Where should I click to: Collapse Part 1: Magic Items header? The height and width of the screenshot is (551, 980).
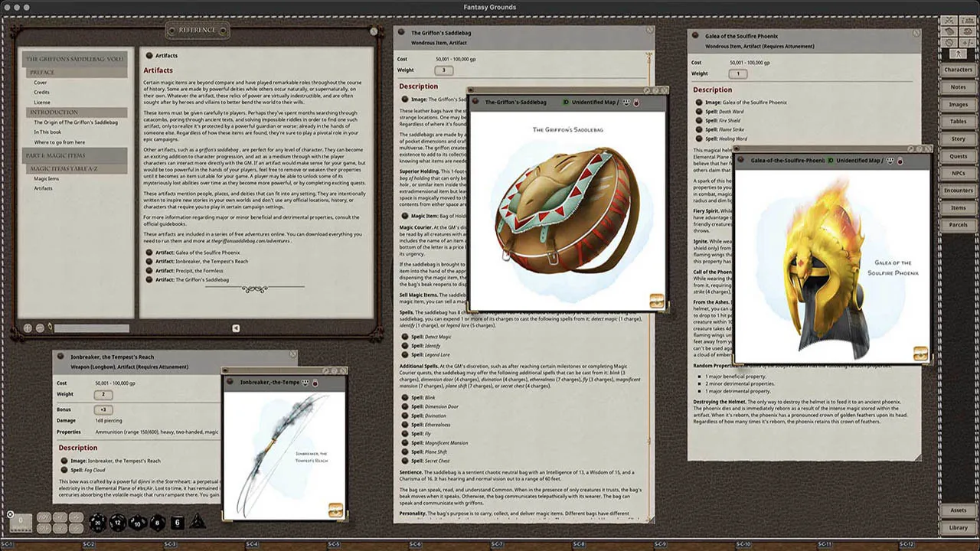click(75, 155)
